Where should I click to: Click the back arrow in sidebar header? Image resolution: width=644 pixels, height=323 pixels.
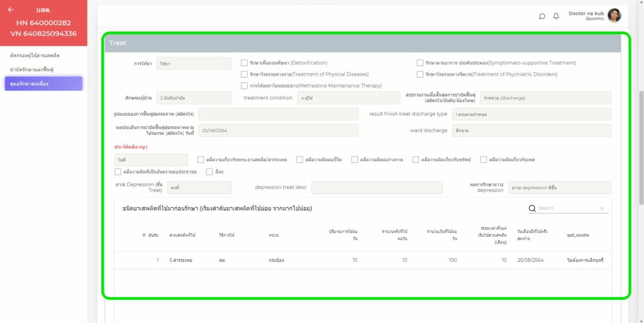pyautogui.click(x=11, y=10)
